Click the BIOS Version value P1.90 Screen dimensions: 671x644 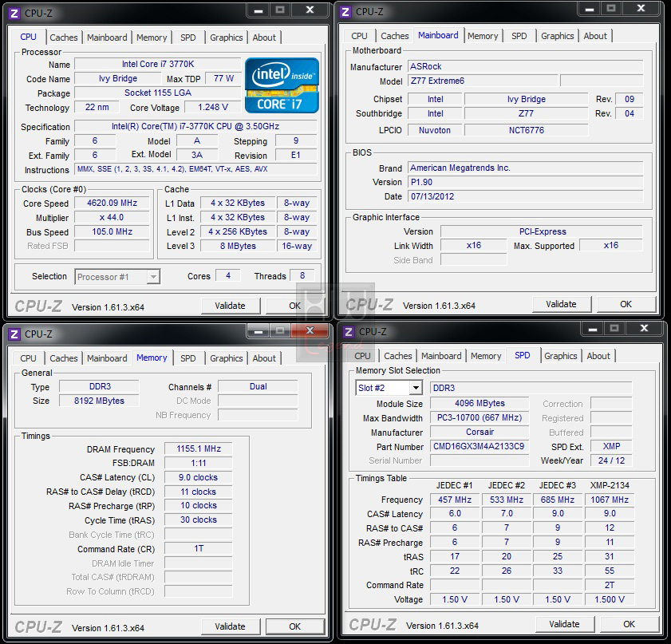point(526,182)
